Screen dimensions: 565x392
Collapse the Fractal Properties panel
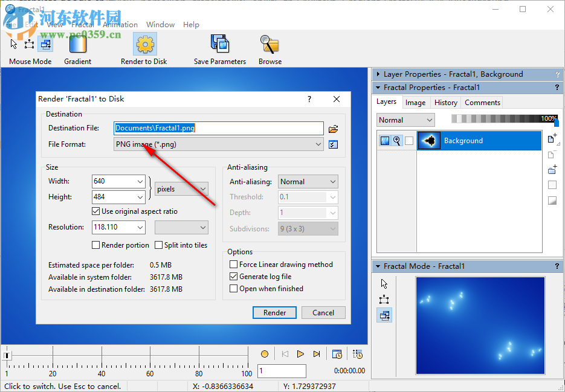coord(378,87)
